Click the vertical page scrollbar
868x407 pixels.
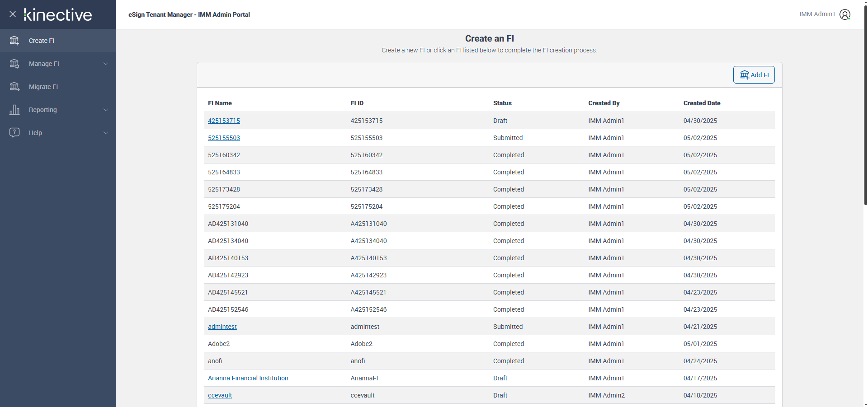tap(865, 104)
